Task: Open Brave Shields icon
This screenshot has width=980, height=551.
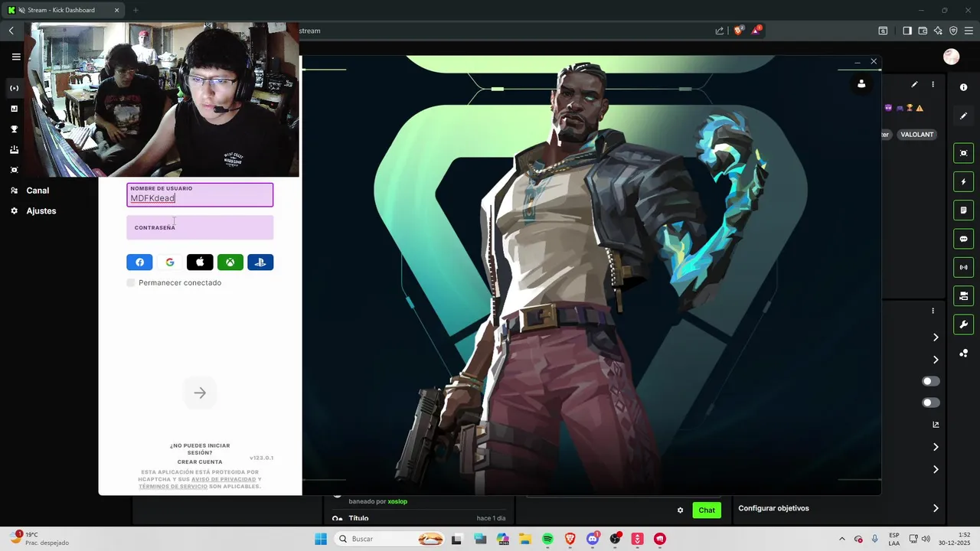Action: (739, 31)
